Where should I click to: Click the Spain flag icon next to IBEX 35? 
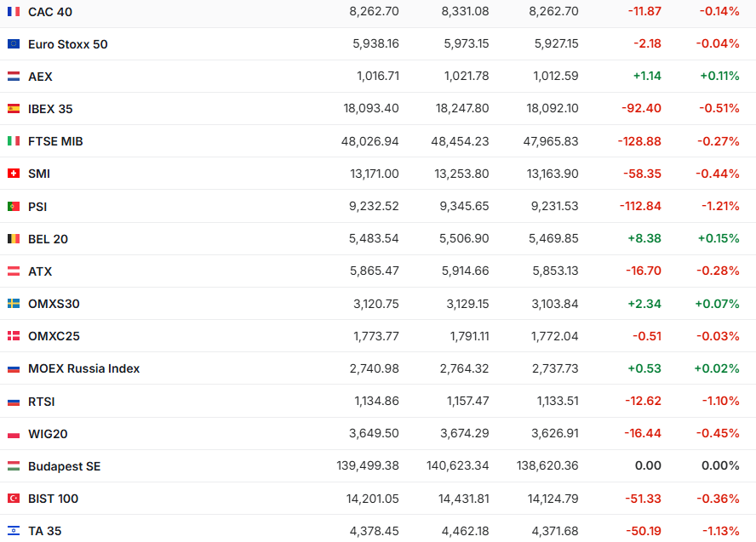click(x=14, y=109)
